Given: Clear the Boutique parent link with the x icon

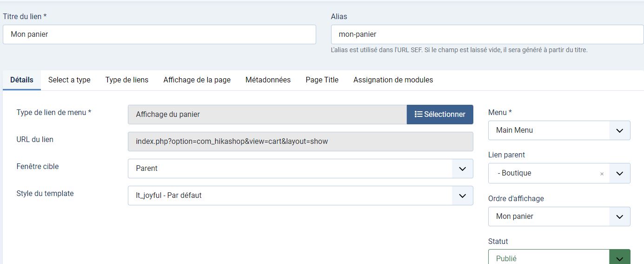Looking at the screenshot, I should point(602,174).
